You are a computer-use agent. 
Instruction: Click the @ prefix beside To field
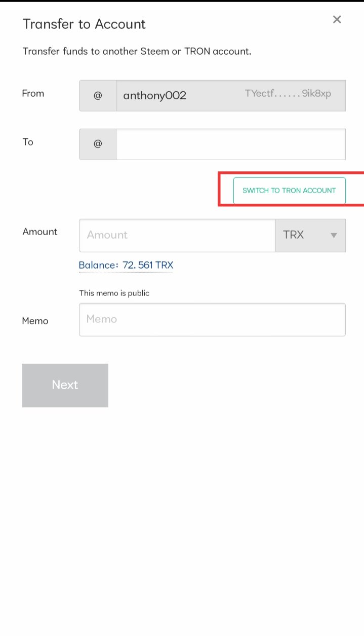coord(98,144)
